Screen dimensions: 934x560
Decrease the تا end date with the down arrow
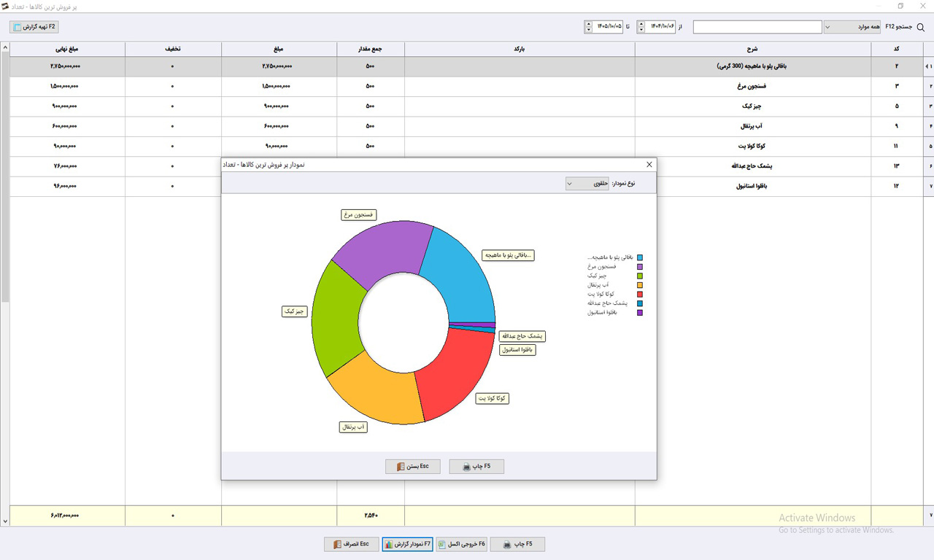click(588, 31)
